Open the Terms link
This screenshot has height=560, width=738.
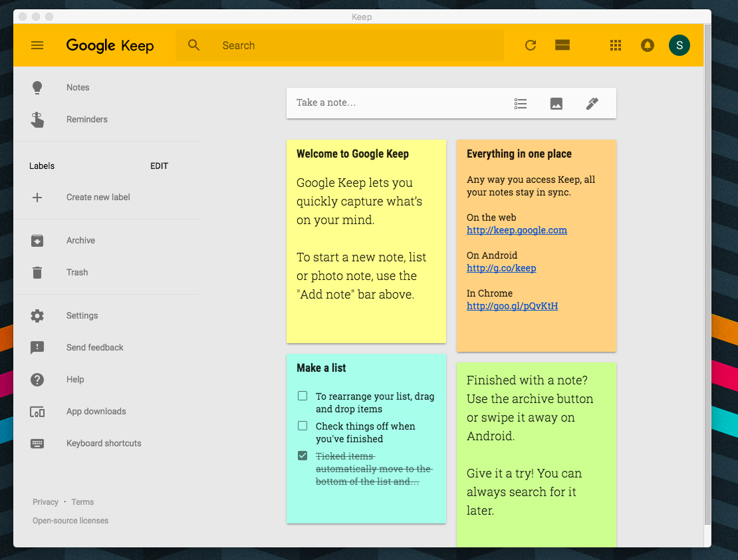tap(82, 502)
